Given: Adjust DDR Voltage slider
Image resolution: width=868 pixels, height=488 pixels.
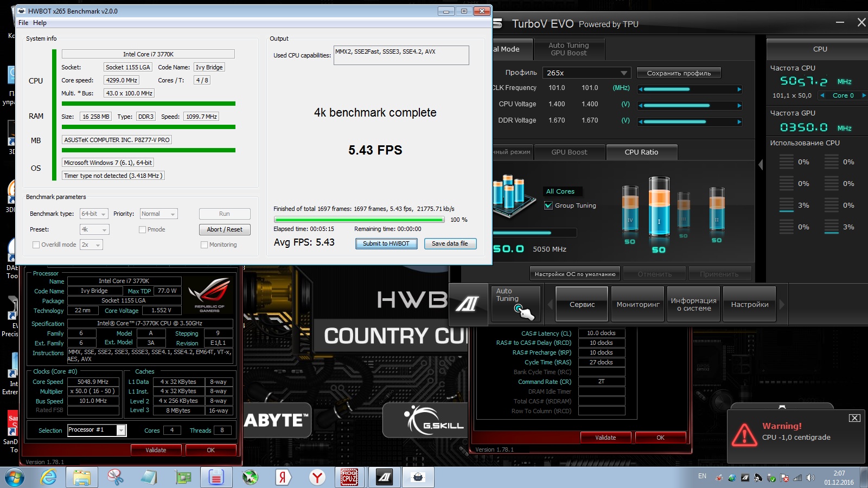Looking at the screenshot, I should click(x=690, y=121).
